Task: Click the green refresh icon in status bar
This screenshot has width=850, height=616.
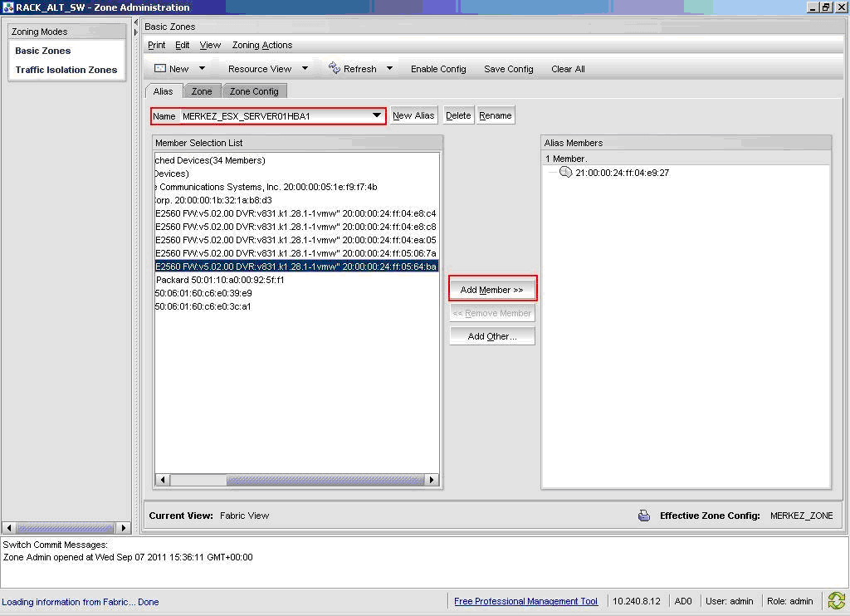Action: coord(836,601)
